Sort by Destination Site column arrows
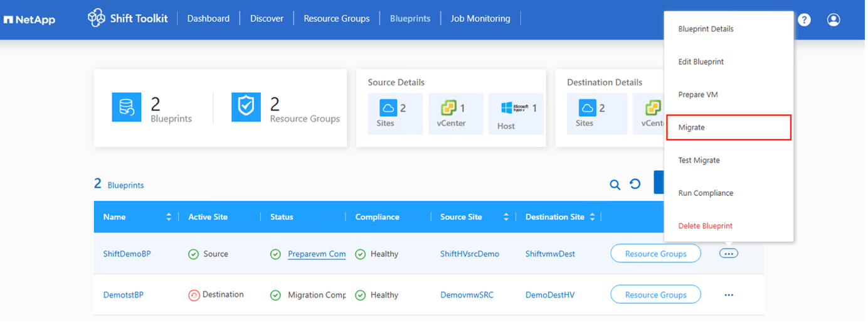This screenshot has width=868, height=324. click(591, 217)
